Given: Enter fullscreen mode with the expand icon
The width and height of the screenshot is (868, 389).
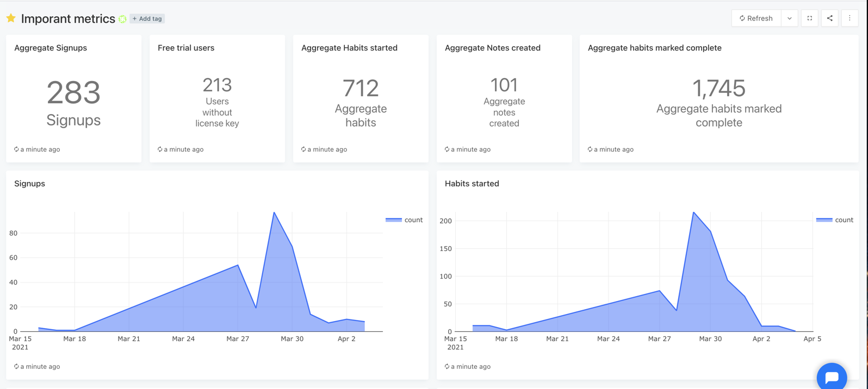Looking at the screenshot, I should click(809, 18).
